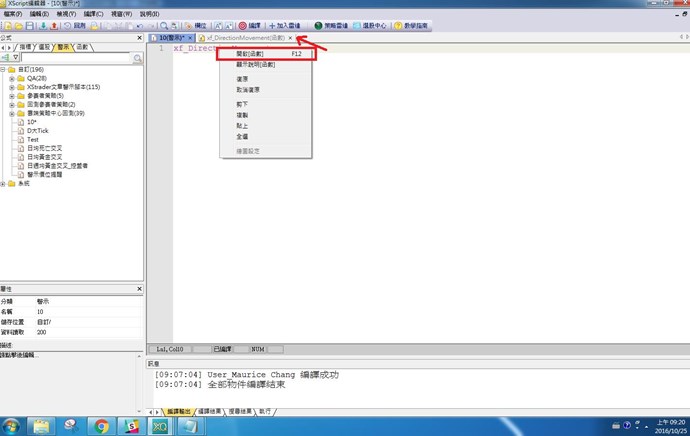Select the 選股 tab in formula panel
This screenshot has width=690, height=436.
point(44,47)
